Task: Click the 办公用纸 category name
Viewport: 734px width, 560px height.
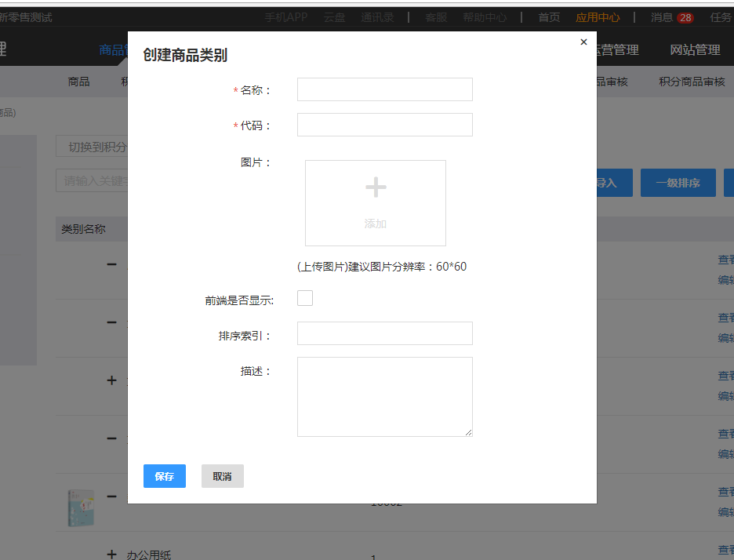Action: [x=149, y=555]
